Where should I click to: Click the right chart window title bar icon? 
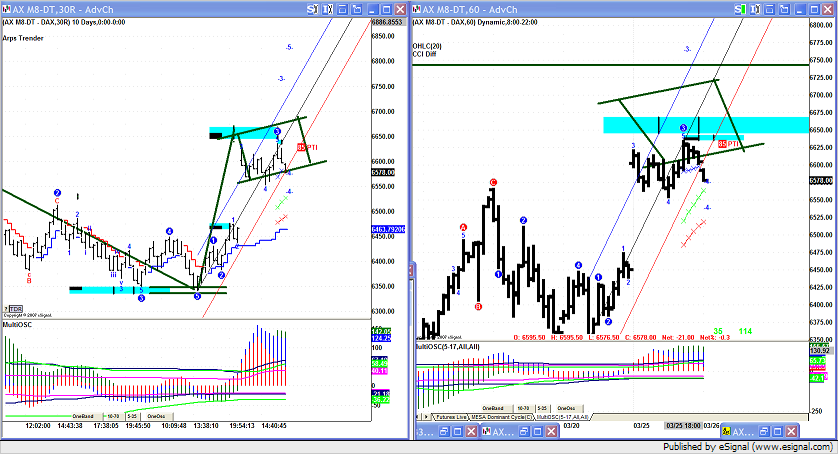(x=416, y=8)
